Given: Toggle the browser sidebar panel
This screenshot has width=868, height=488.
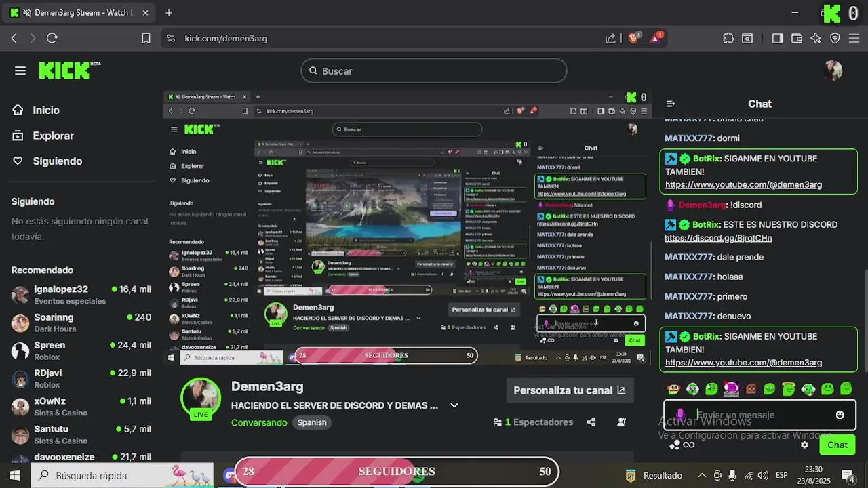Looking at the screenshot, I should click(x=777, y=38).
